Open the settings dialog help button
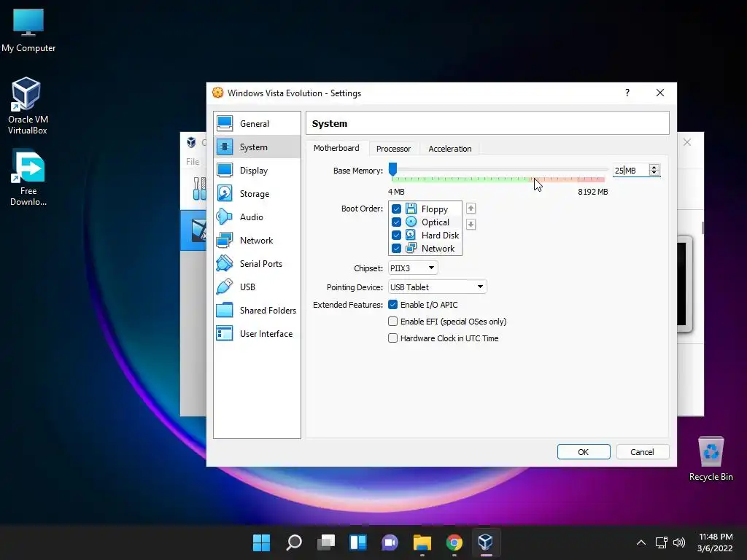This screenshot has height=560, width=747. pos(627,93)
